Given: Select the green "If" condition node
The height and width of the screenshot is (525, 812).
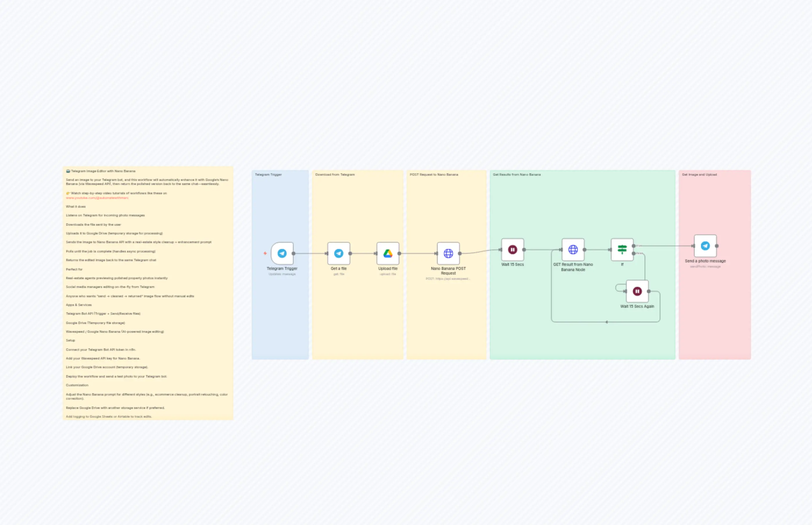Looking at the screenshot, I should (622, 250).
